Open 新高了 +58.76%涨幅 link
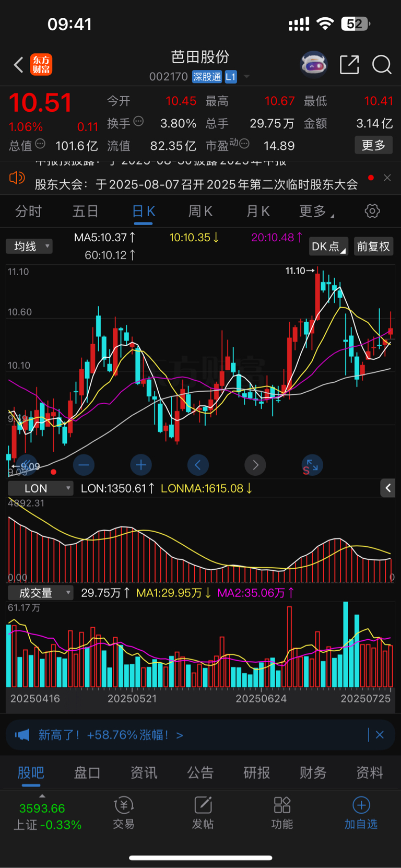 tap(111, 735)
